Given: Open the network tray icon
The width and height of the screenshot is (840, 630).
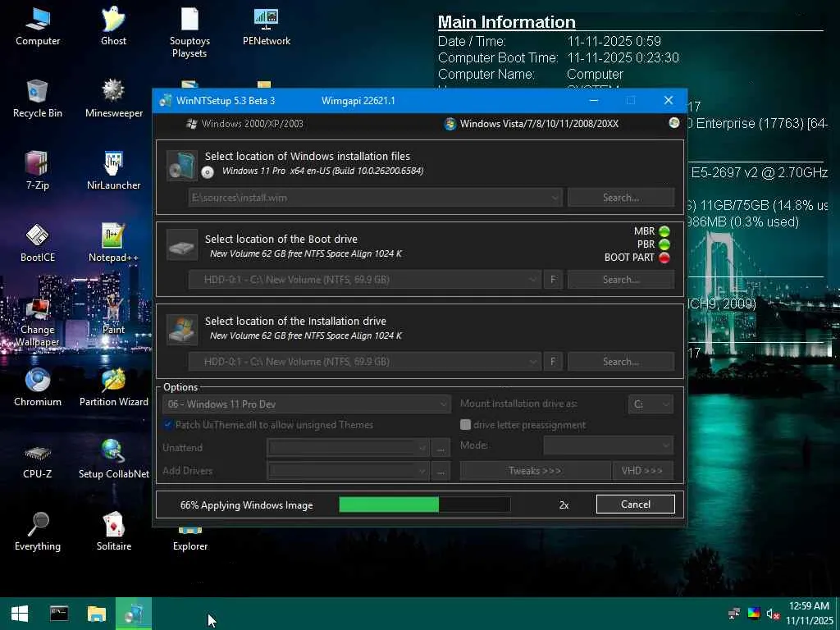Looking at the screenshot, I should coord(734,614).
